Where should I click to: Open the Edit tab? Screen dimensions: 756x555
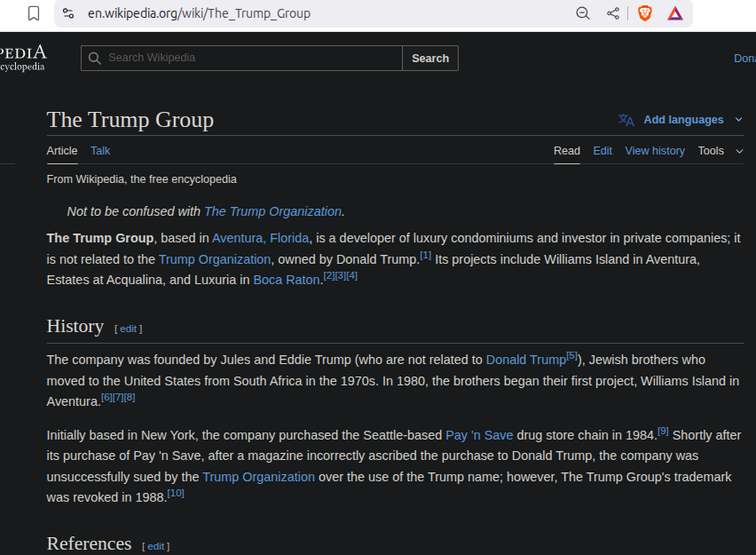[602, 151]
